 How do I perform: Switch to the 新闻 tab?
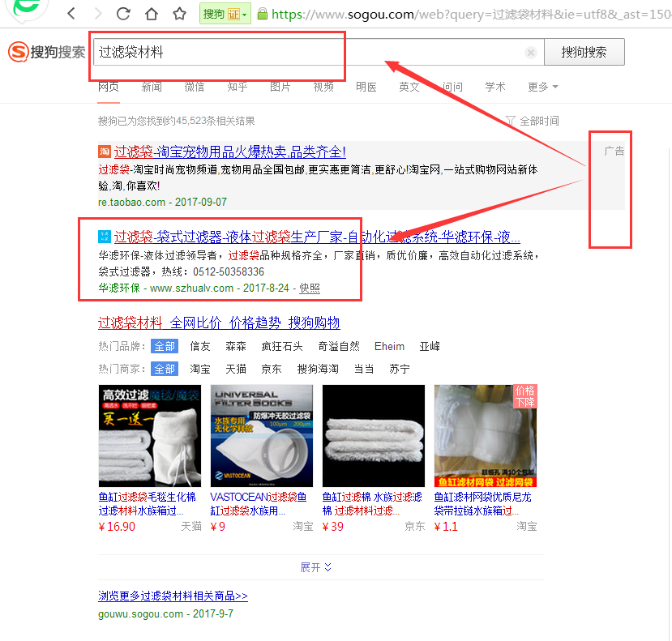click(152, 87)
